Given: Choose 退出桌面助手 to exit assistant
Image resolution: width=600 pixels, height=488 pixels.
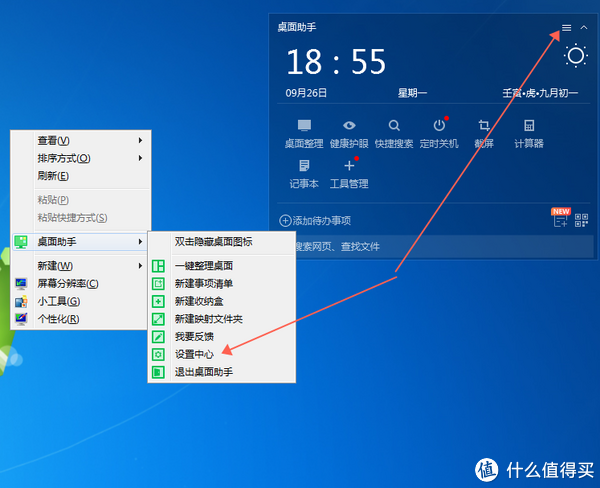Looking at the screenshot, I should click(222, 372).
